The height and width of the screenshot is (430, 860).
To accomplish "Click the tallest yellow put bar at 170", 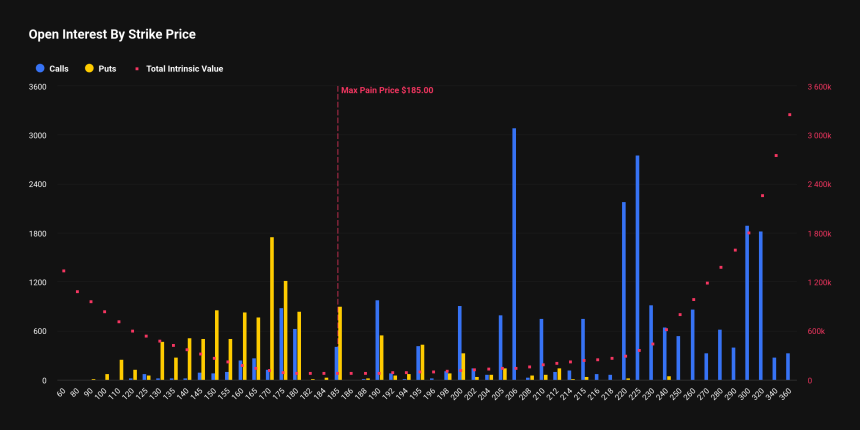I will [x=272, y=308].
